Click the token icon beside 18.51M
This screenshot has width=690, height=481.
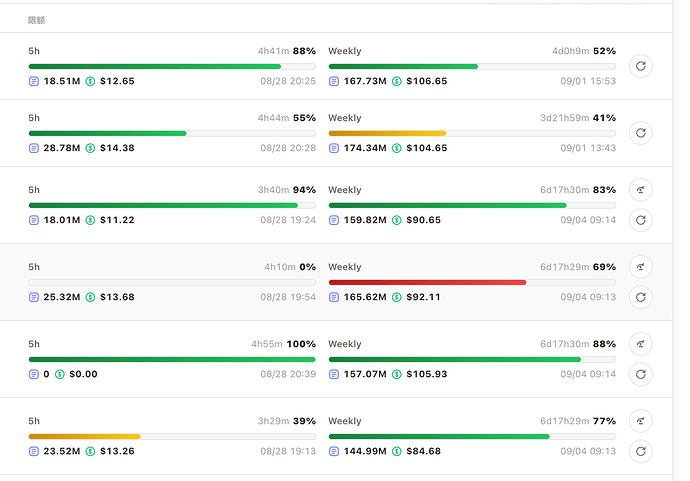(34, 81)
